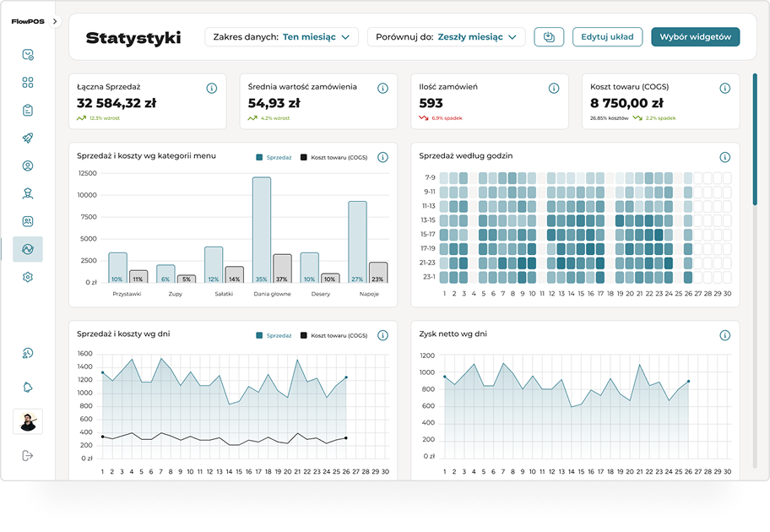Click the rocket icon in the left sidebar
The height and width of the screenshot is (532, 770).
coord(28,138)
